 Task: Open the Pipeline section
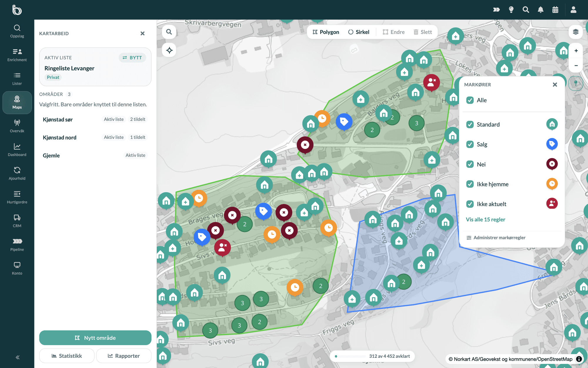(x=17, y=245)
